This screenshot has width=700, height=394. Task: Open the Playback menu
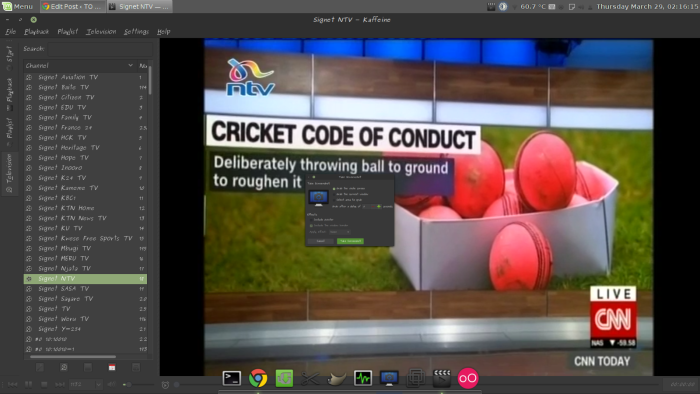[x=37, y=32]
